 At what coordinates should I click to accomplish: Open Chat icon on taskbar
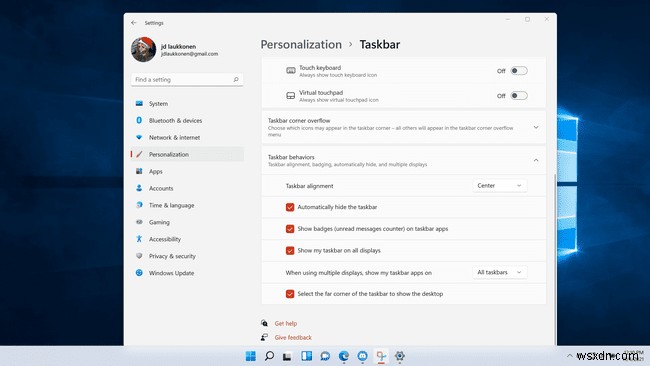pyautogui.click(x=325, y=356)
